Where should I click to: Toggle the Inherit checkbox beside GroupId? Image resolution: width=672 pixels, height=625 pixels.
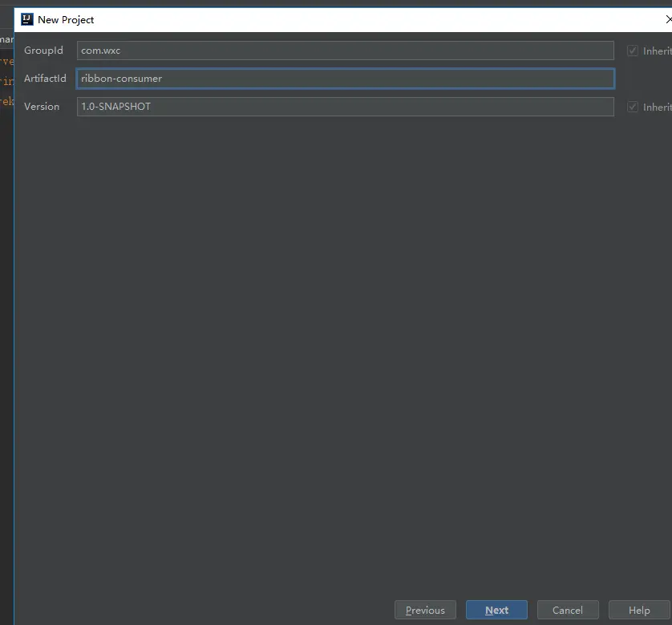[x=633, y=51]
